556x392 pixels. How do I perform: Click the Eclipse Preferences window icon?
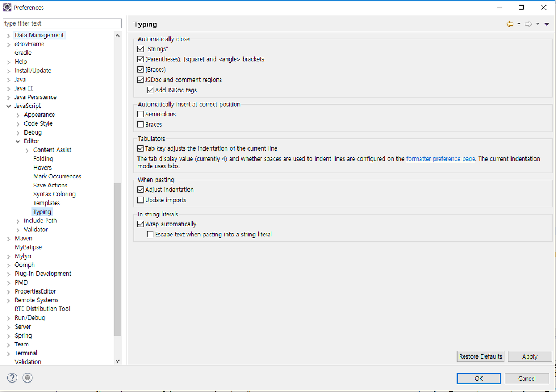7,7
